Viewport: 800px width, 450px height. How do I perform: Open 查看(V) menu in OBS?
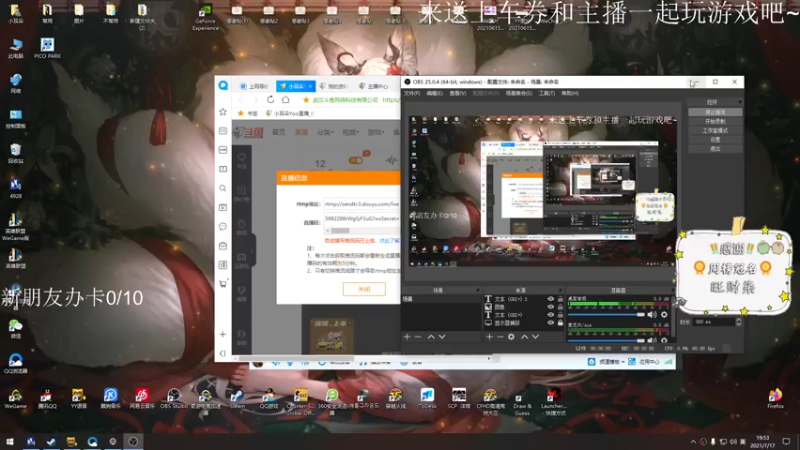(458, 93)
